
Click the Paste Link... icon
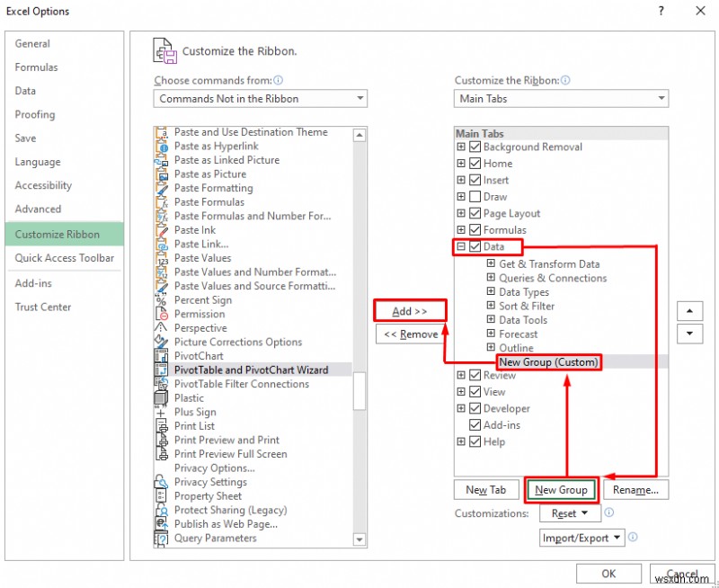[162, 245]
